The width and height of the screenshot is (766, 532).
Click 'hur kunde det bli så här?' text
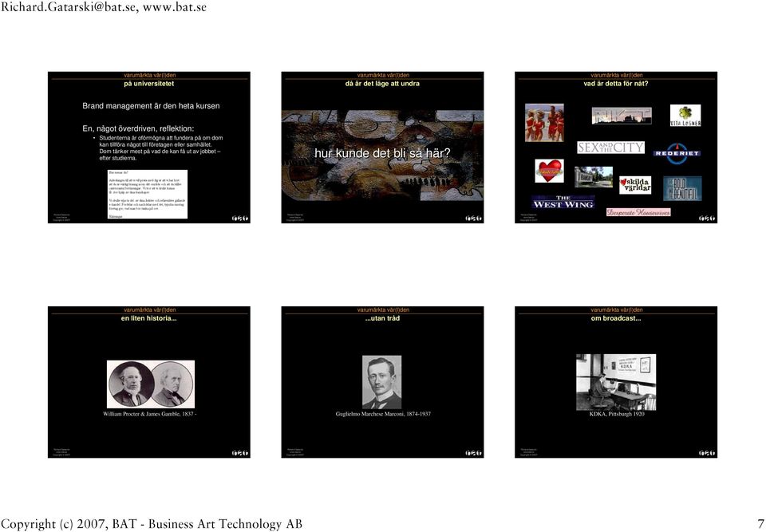(382, 153)
